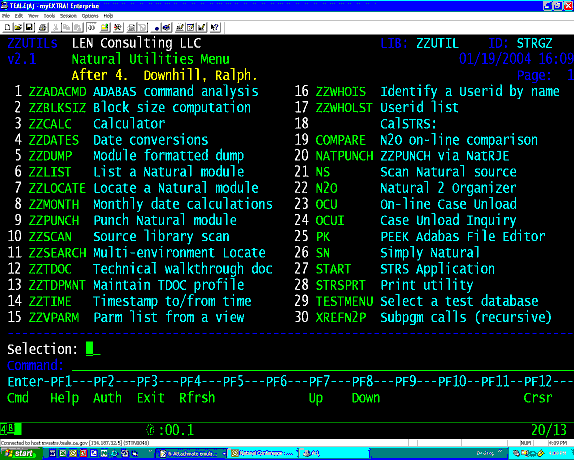Click the ZZCALC Calculator entry
The width and height of the screenshot is (576, 461).
tap(90, 123)
